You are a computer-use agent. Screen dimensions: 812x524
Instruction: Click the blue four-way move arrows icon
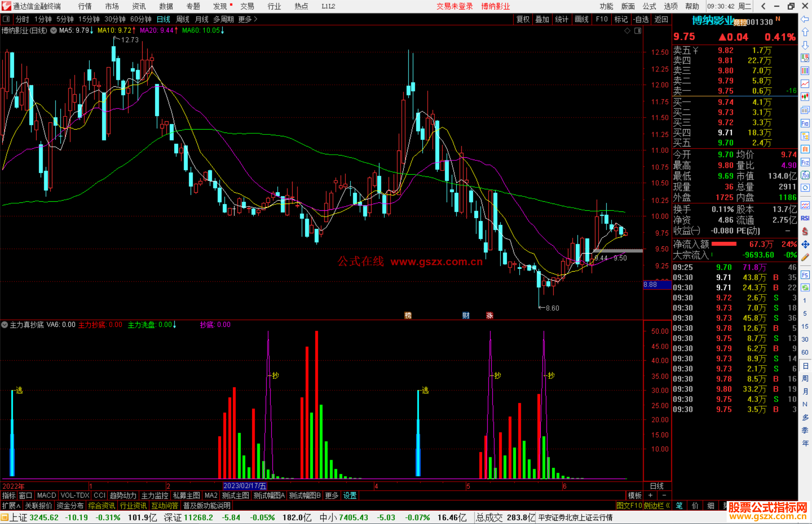(x=805, y=245)
